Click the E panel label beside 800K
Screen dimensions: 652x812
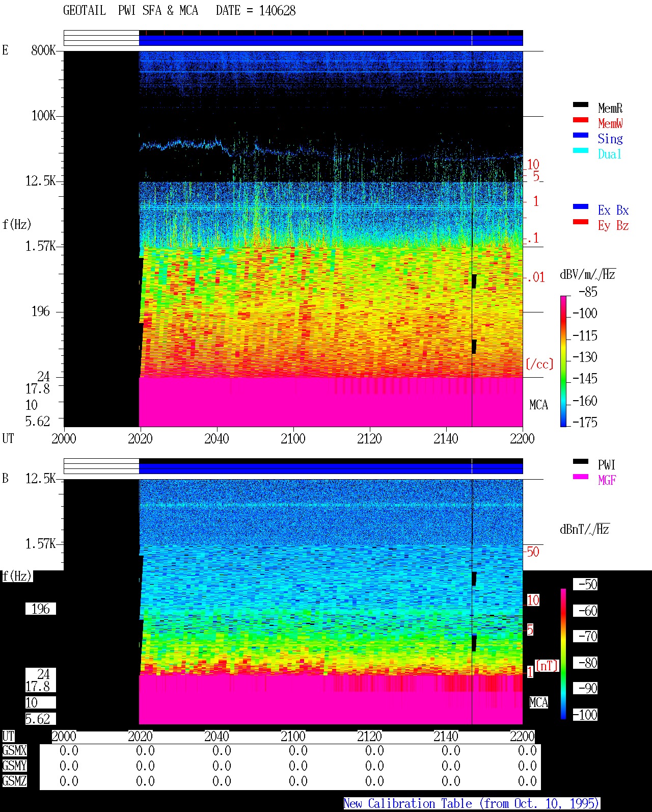pos(5,50)
